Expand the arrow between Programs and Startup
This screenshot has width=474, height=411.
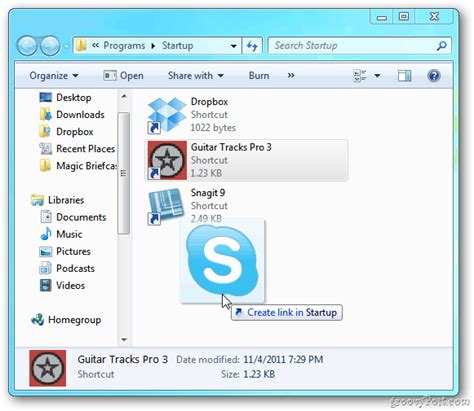coord(153,46)
